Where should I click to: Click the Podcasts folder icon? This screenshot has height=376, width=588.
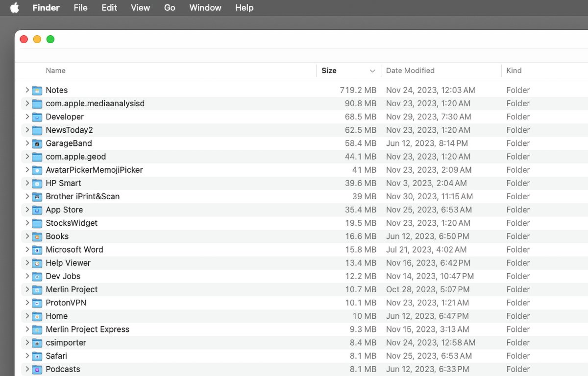[x=37, y=370]
